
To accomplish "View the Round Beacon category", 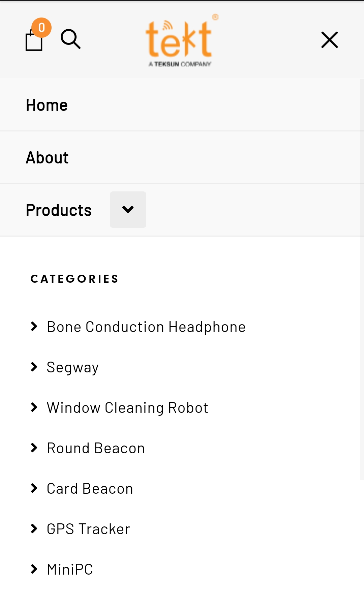I will (96, 448).
